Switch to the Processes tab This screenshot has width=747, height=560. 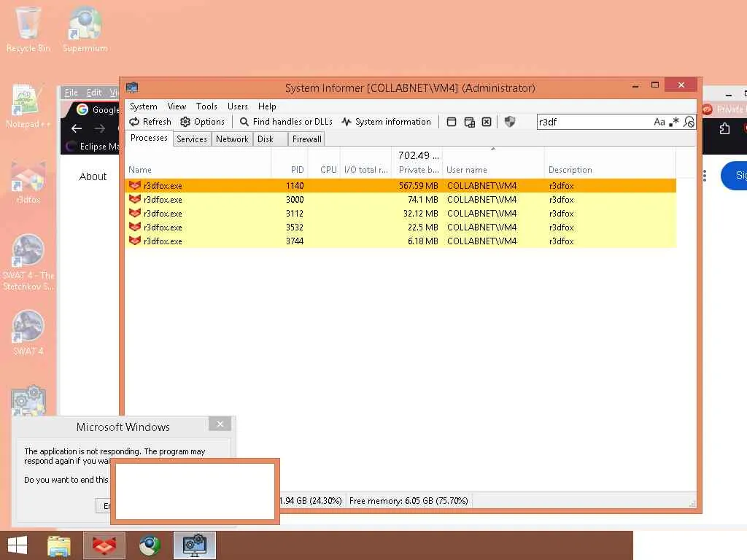coord(149,138)
